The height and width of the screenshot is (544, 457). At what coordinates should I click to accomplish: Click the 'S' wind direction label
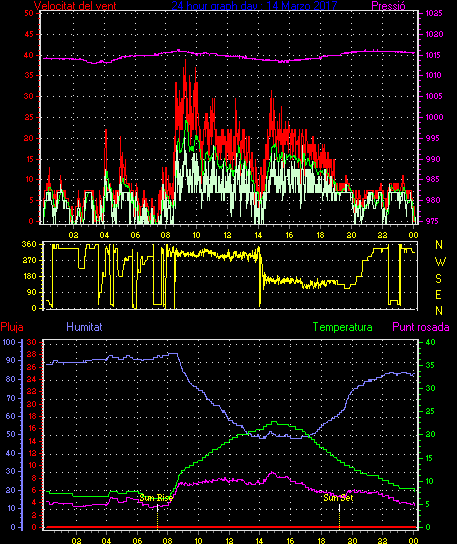439,278
